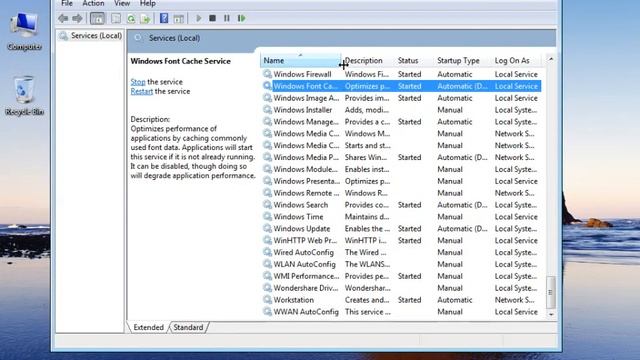This screenshot has width=640, height=360.
Task: Select the Windows Remote ... service row
Action: (401, 193)
